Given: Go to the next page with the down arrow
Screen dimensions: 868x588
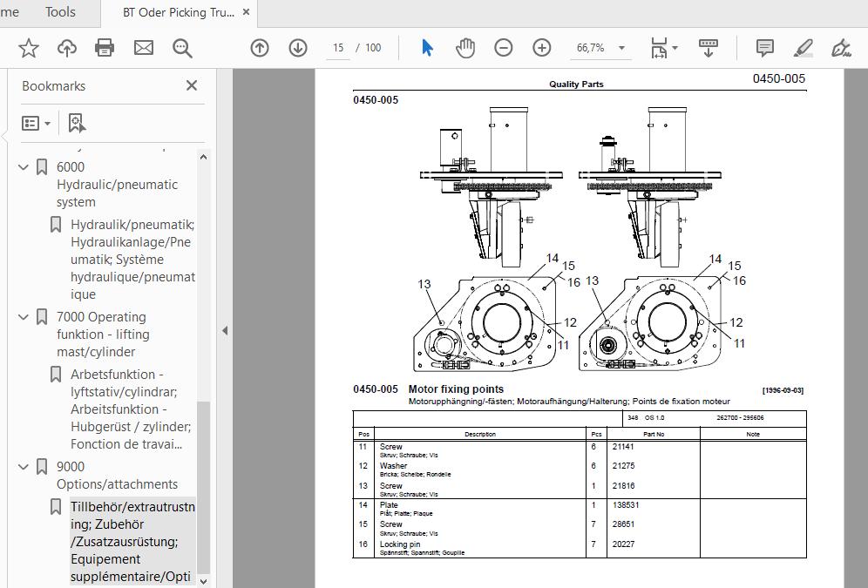Looking at the screenshot, I should (x=298, y=48).
